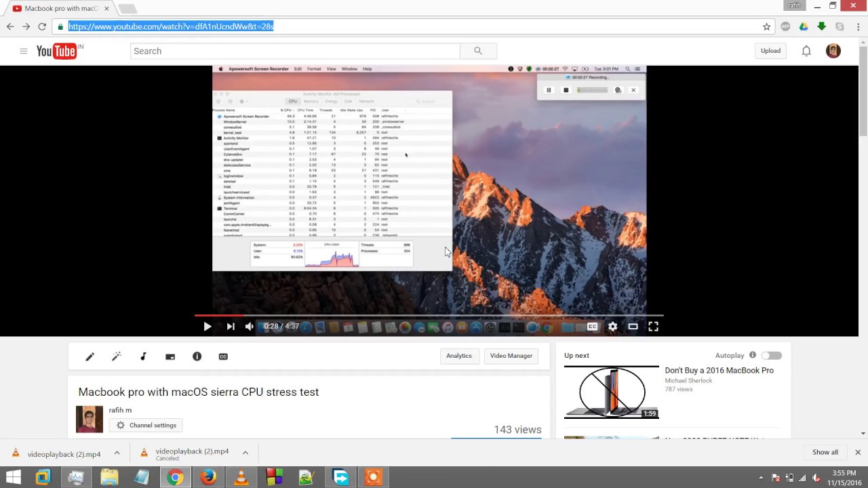Open the YouTube hamburger guide menu
Viewport: 868px width, 488px height.
(23, 51)
